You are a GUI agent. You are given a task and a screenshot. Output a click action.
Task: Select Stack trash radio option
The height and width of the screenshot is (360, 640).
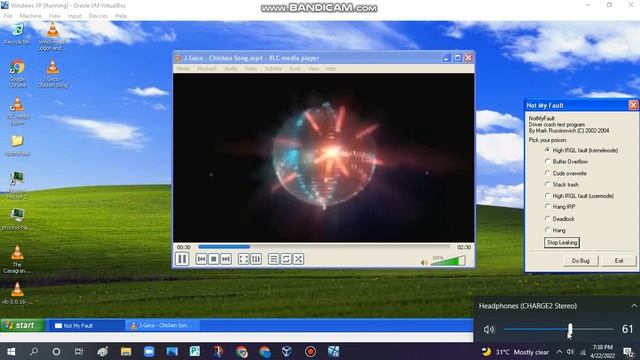pos(562,184)
